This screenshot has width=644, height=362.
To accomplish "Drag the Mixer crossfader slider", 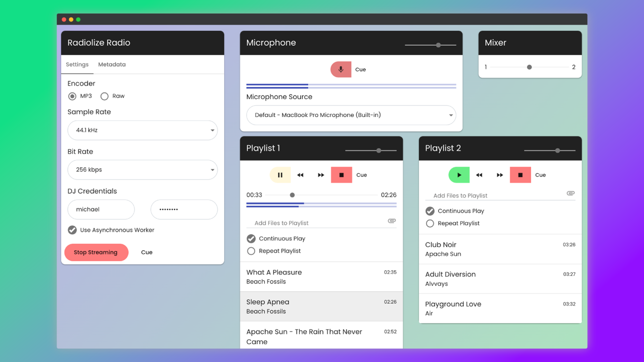I will [529, 67].
